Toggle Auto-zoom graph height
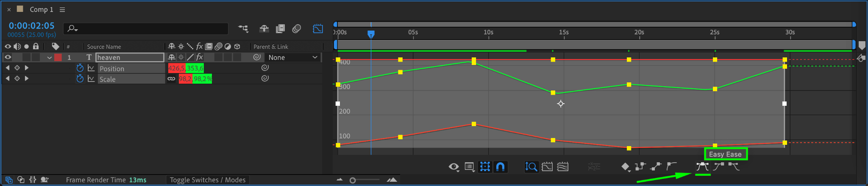 pyautogui.click(x=531, y=167)
